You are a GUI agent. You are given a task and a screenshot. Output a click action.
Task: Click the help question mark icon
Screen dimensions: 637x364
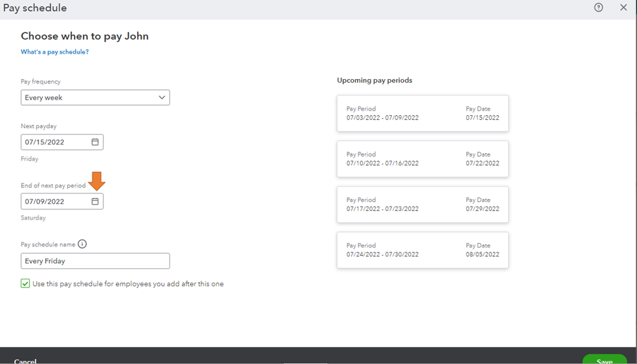(598, 8)
